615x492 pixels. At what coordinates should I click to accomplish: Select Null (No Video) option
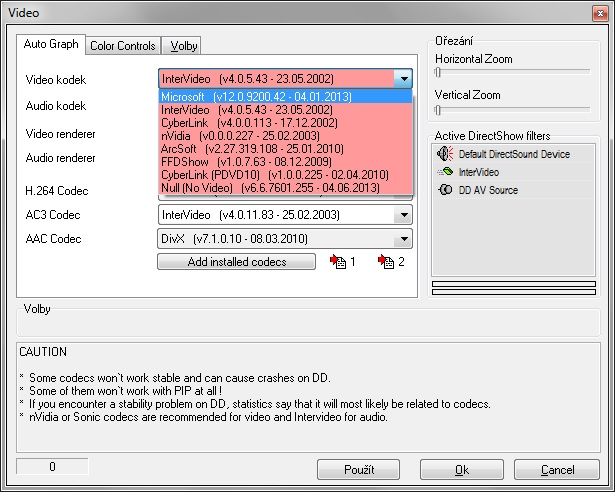(285, 187)
